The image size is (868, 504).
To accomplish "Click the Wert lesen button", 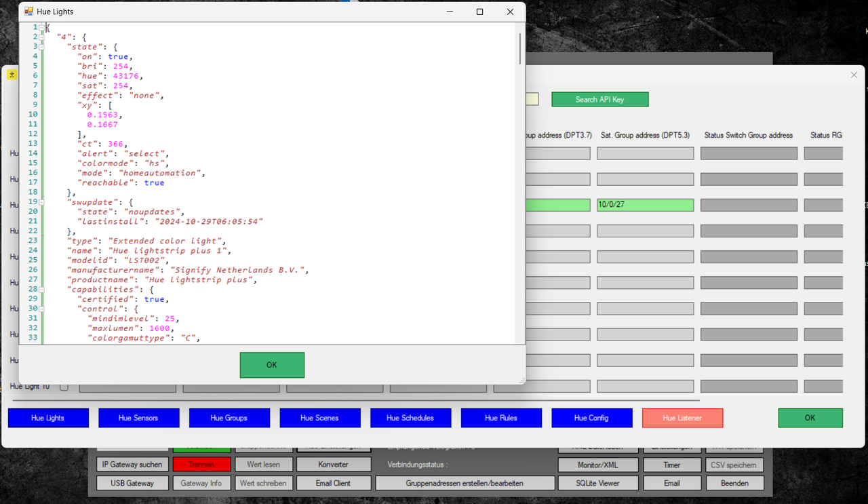I will (x=264, y=465).
